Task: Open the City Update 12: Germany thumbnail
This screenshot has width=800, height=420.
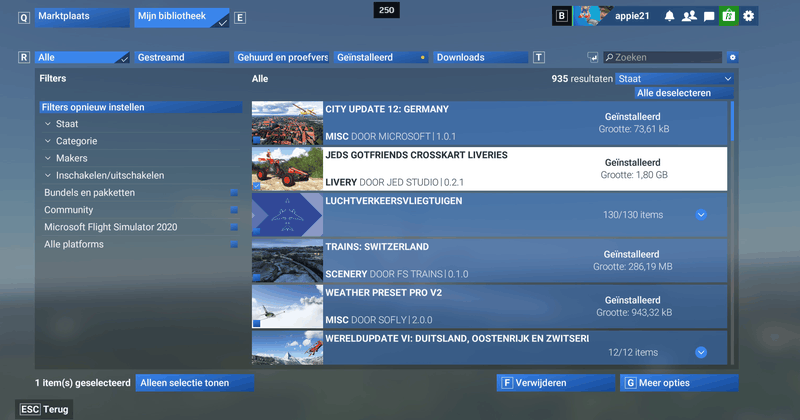Action: point(287,123)
